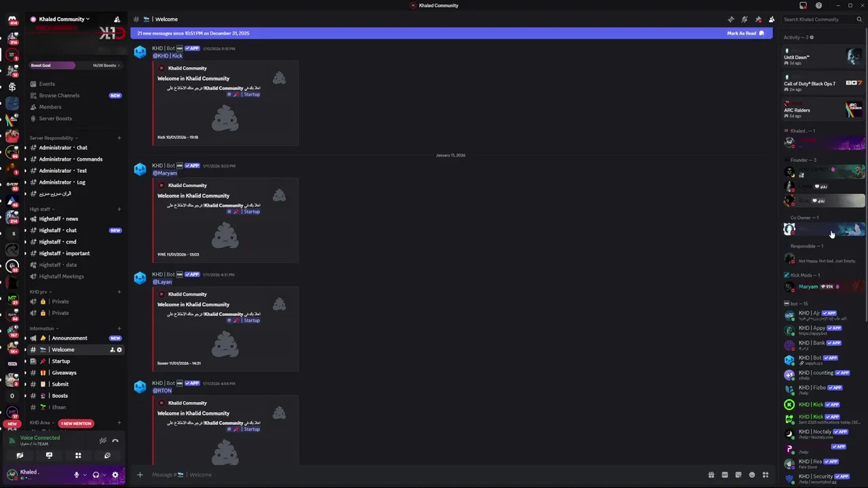Collapse the KHD prv category

pyautogui.click(x=40, y=292)
